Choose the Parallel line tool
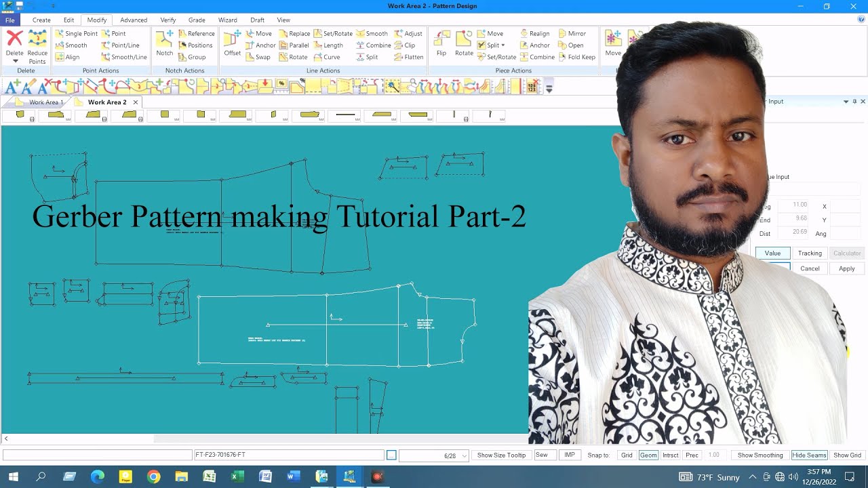 (293, 45)
